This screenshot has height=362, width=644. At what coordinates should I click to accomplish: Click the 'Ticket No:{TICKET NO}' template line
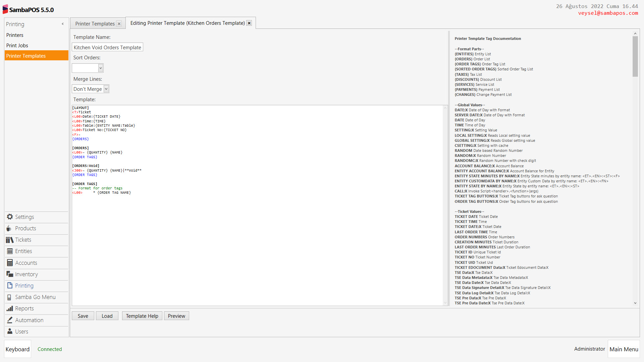pyautogui.click(x=100, y=130)
